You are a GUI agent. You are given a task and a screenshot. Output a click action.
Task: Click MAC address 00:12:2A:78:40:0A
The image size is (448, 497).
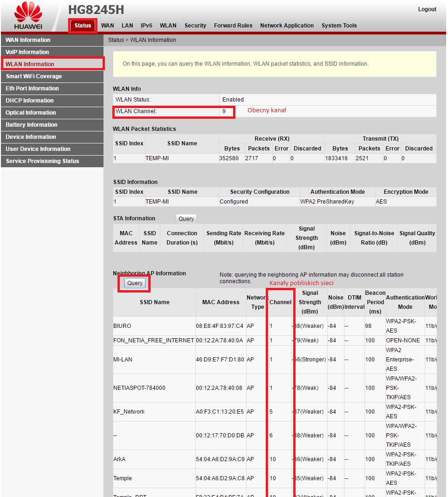(x=220, y=340)
